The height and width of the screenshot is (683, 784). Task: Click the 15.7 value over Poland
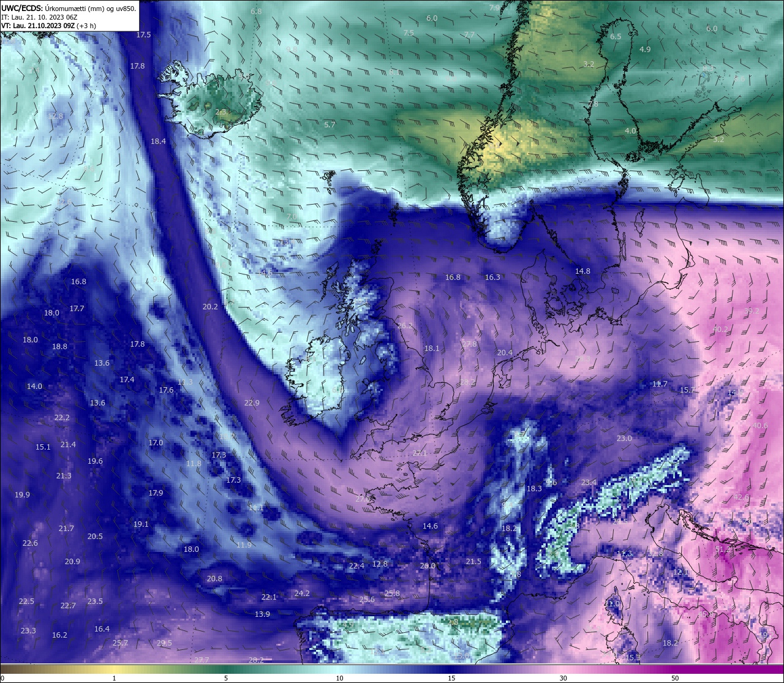[687, 390]
